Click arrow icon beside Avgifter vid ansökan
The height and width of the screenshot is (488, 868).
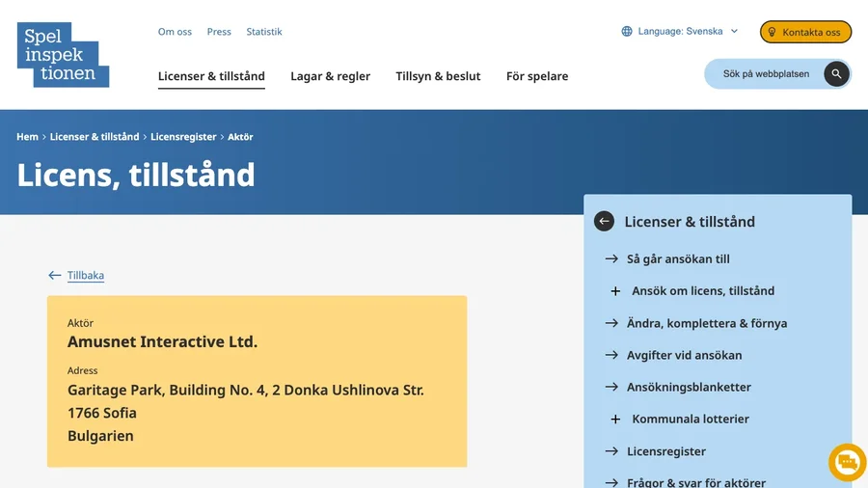[611, 355]
